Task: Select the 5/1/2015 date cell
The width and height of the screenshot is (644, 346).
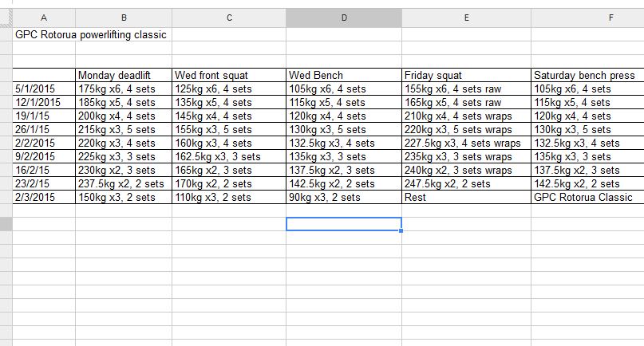Action: [x=44, y=89]
